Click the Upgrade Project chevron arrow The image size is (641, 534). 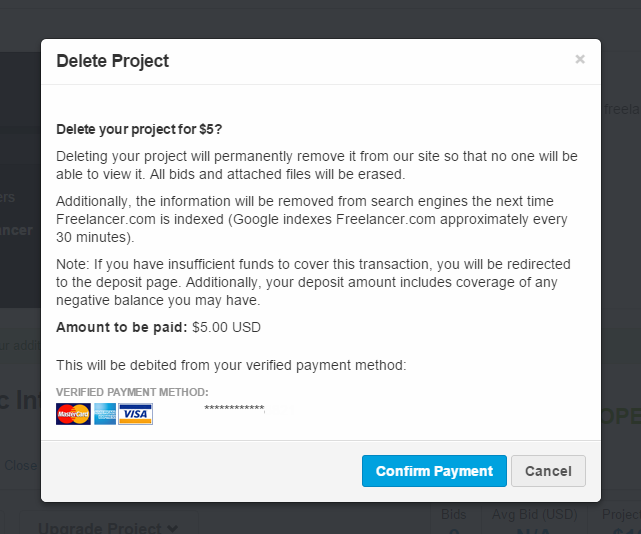[173, 528]
